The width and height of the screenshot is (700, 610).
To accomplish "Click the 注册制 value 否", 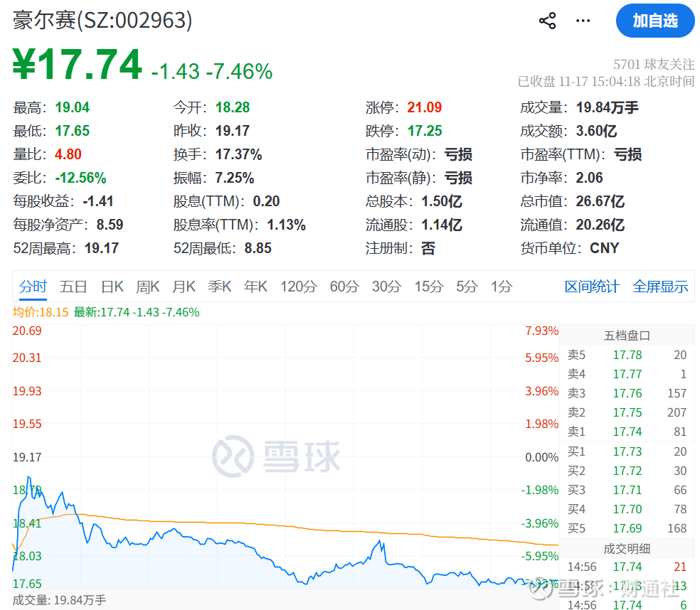I will click(x=428, y=248).
